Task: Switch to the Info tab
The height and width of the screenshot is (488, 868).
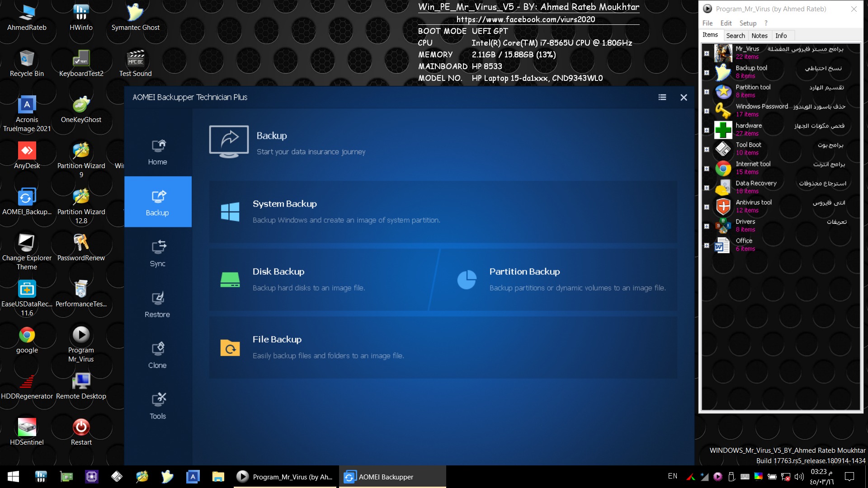Action: 781,36
